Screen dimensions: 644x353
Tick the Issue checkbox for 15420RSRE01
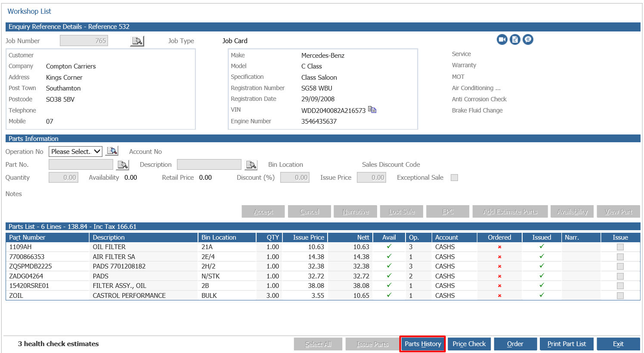(620, 286)
